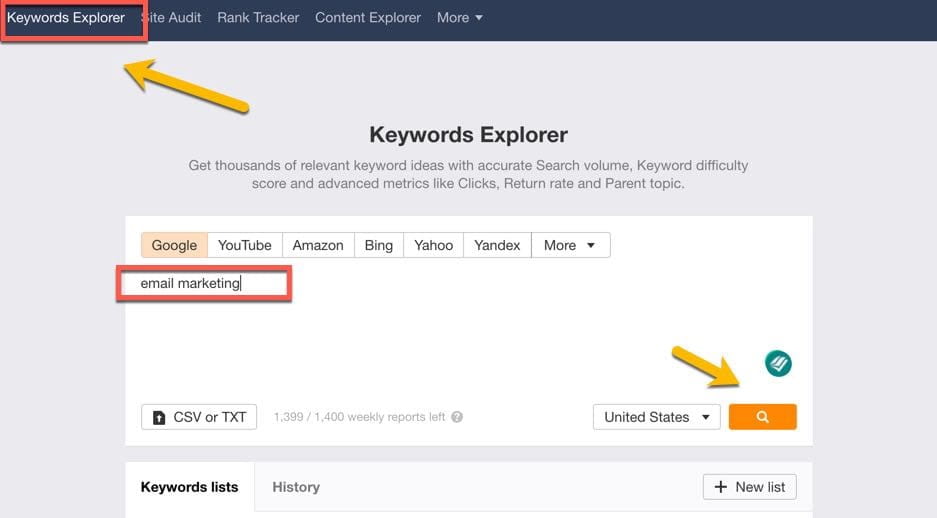Navigate to Content Explorer
The image size is (937, 518).
pos(367,18)
